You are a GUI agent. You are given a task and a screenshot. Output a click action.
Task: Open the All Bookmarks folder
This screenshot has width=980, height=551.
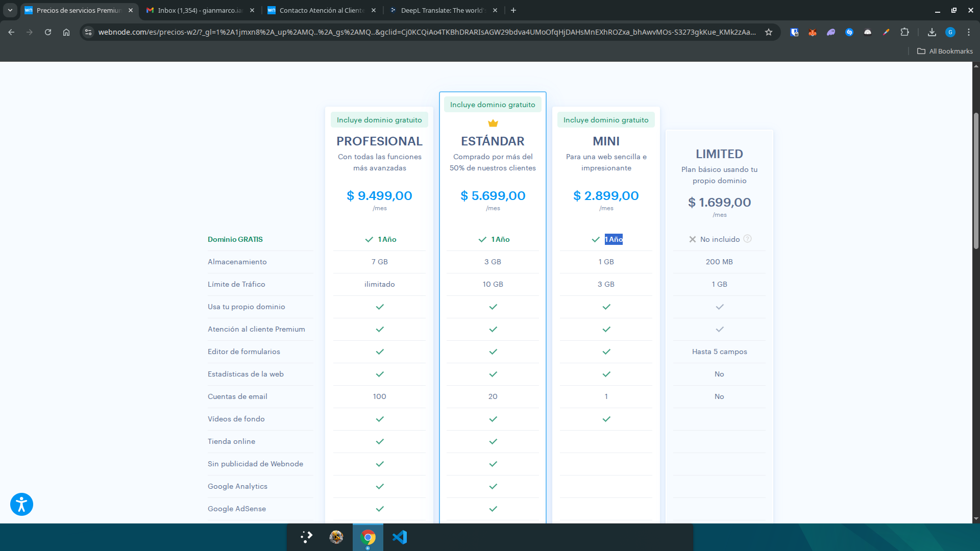(945, 51)
